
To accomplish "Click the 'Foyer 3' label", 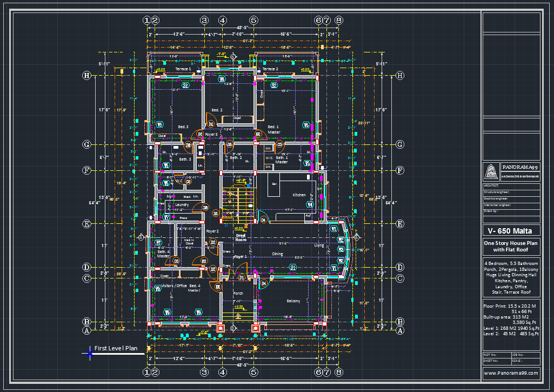I will pos(211,134).
